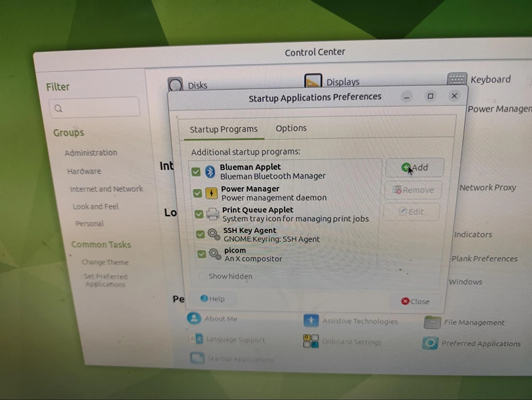
Task: Select 'System tray icon for managing print jobs' row
Action: point(286,214)
